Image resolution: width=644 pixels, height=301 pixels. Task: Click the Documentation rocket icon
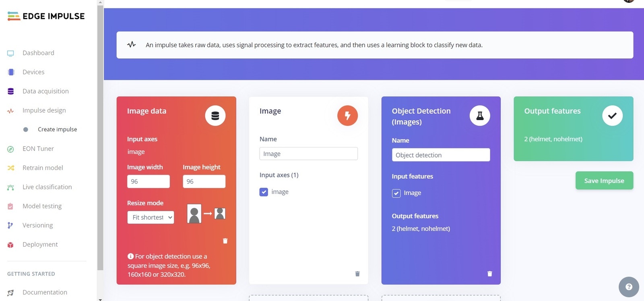10,293
